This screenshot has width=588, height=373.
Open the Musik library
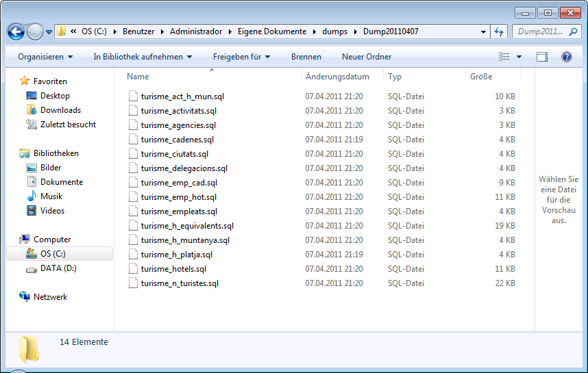pyautogui.click(x=51, y=196)
